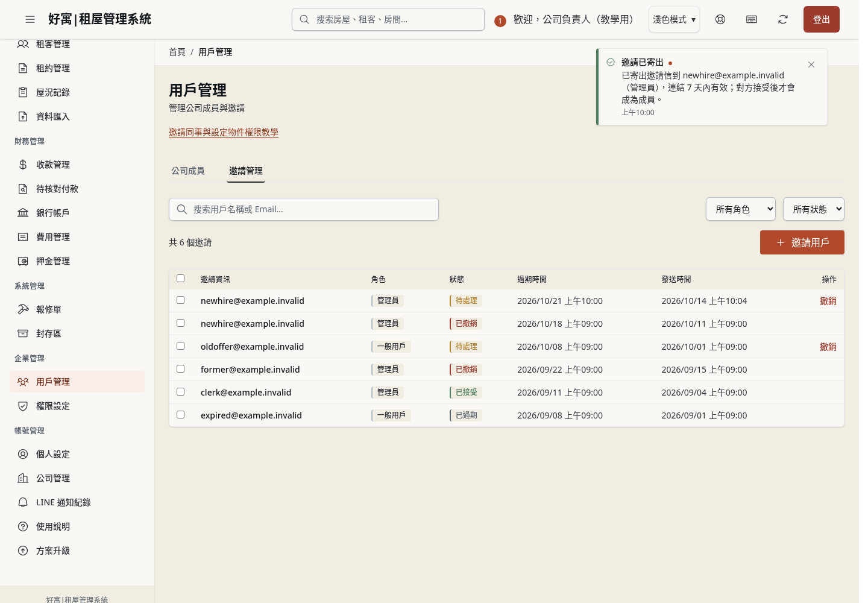Image resolution: width=868 pixels, height=603 pixels.
Task: Select the oldoffer@example.invalid row checkbox
Action: 180,346
